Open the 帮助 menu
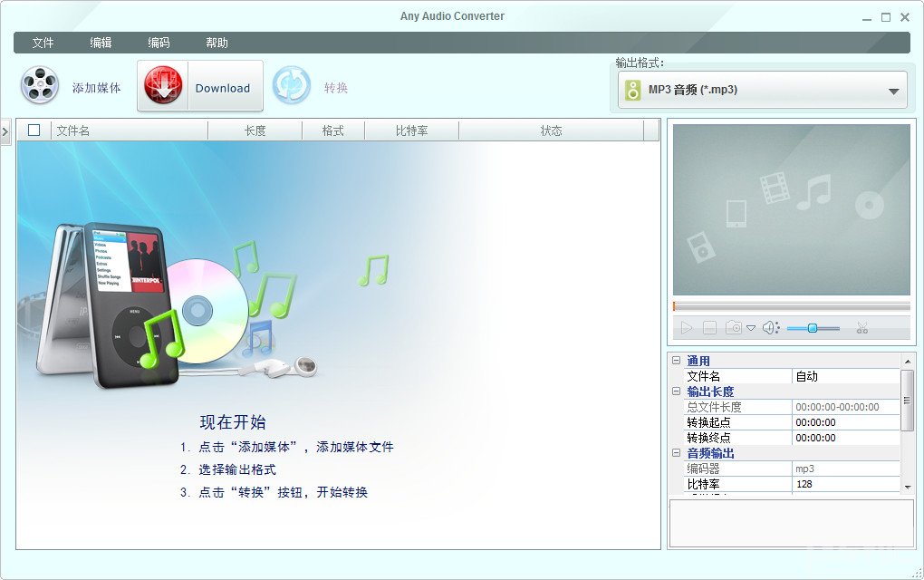Image resolution: width=924 pixels, height=580 pixels. (217, 42)
